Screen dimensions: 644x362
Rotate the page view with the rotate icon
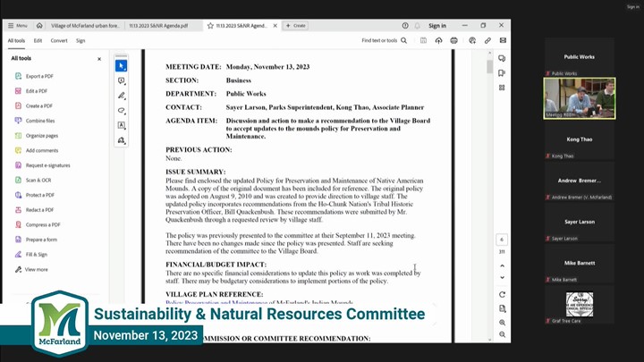(x=502, y=295)
